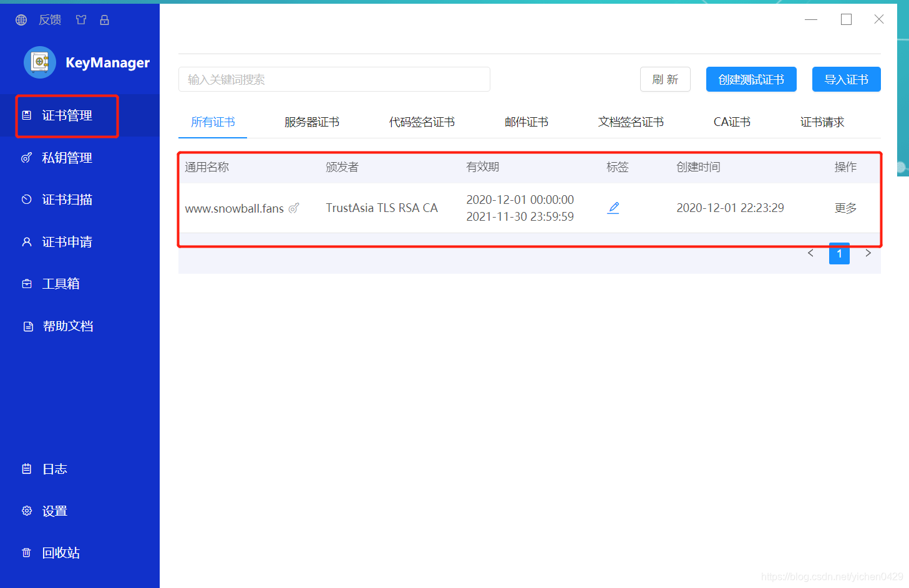The width and height of the screenshot is (909, 588).
Task: Click the 帮助文档 document icon
Action: (x=28, y=326)
